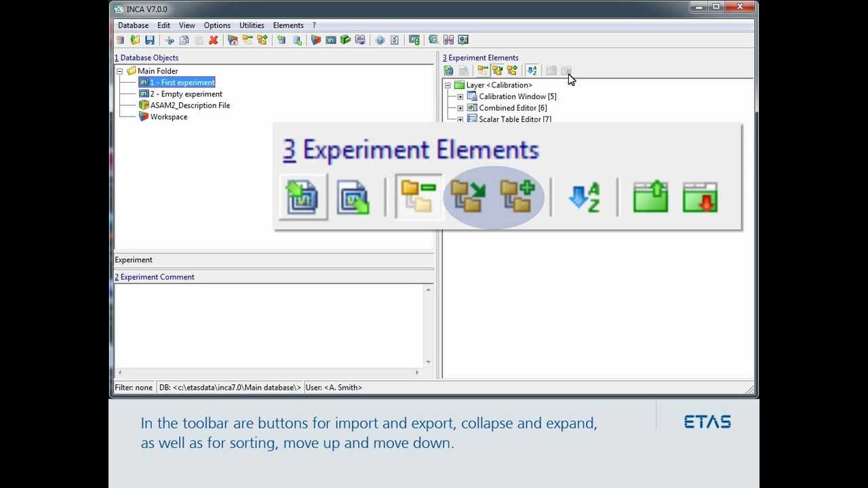Click the '1 Database Objects' panel title
Screen dimensions: 868x488
[146, 58]
